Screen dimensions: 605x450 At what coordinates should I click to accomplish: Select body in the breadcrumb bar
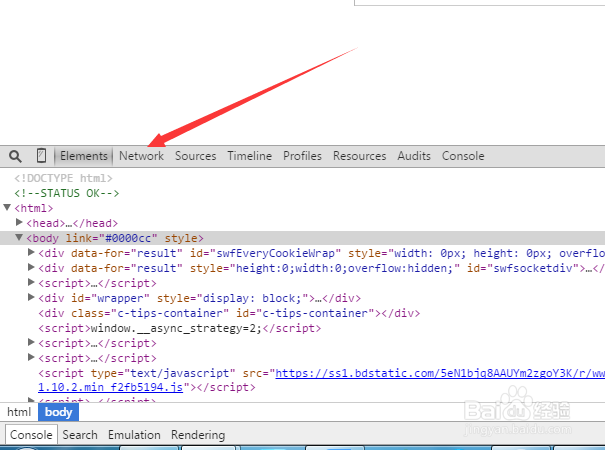[58, 412]
